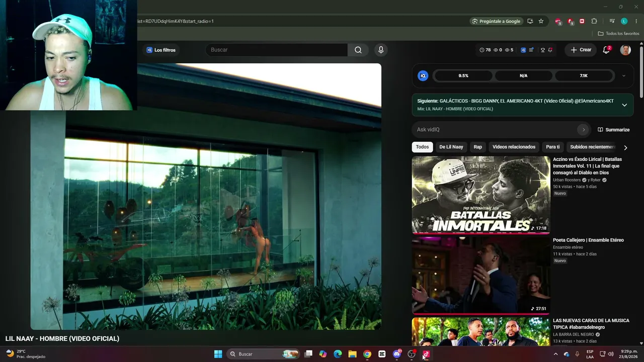Click the install app icon in address bar
This screenshot has height=362, width=644.
pos(530,21)
